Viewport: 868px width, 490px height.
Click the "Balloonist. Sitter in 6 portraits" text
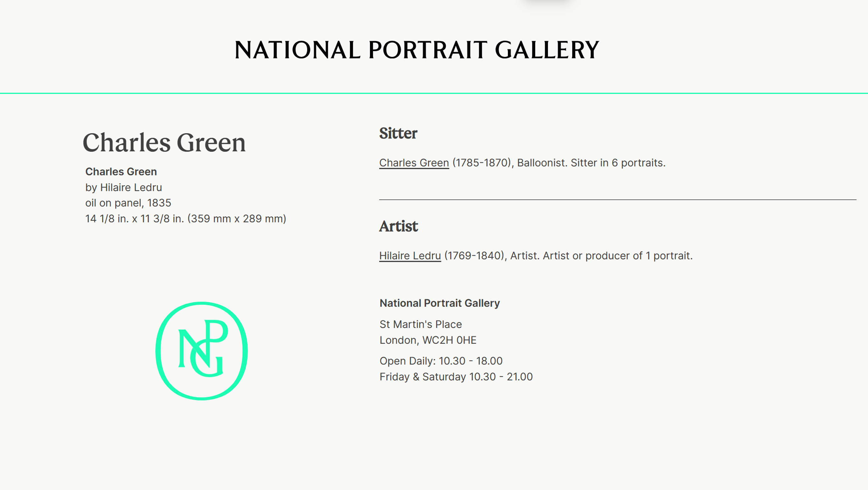click(591, 163)
